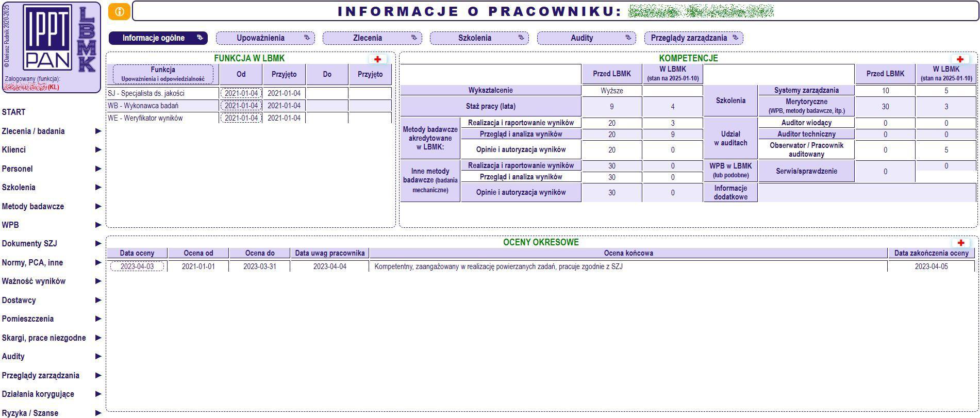This screenshot has width=980, height=418.
Task: Click Observer/Pracownik auditowany W LBMK value 5
Action: [x=946, y=150]
